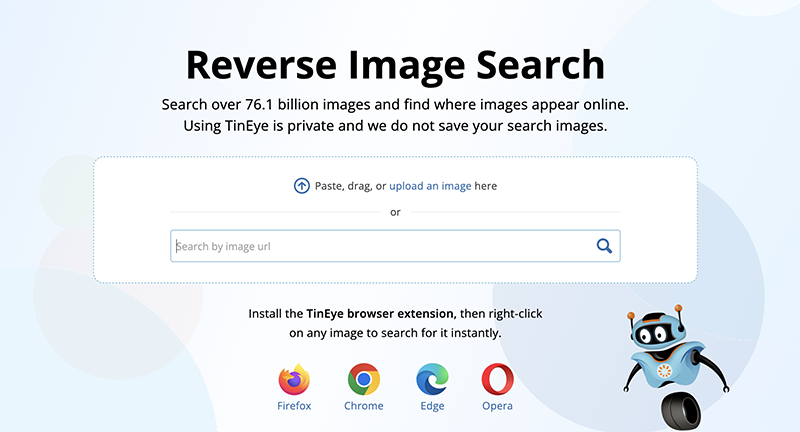Select the Opera browser icon
This screenshot has height=432, width=800.
pyautogui.click(x=497, y=379)
